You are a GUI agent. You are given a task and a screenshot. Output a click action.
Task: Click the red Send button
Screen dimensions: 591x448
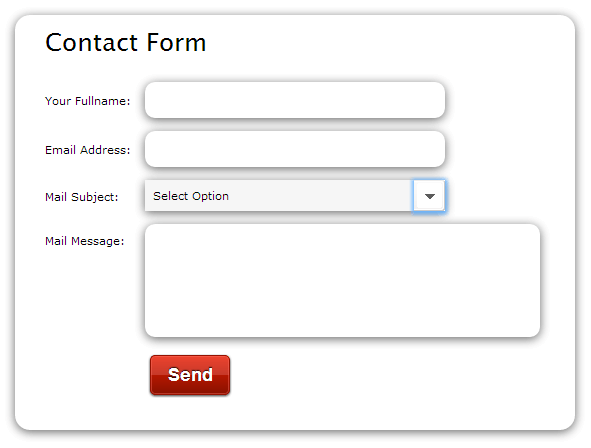pyautogui.click(x=190, y=375)
